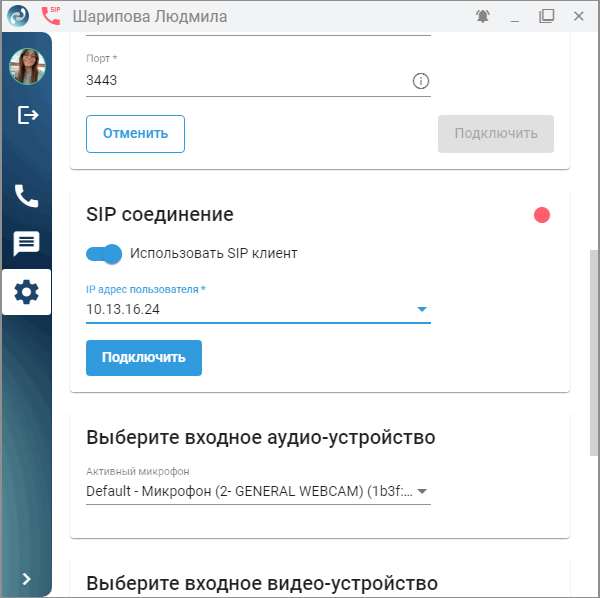Click the app logo icon in title bar
The width and height of the screenshot is (600, 598).
(x=18, y=16)
